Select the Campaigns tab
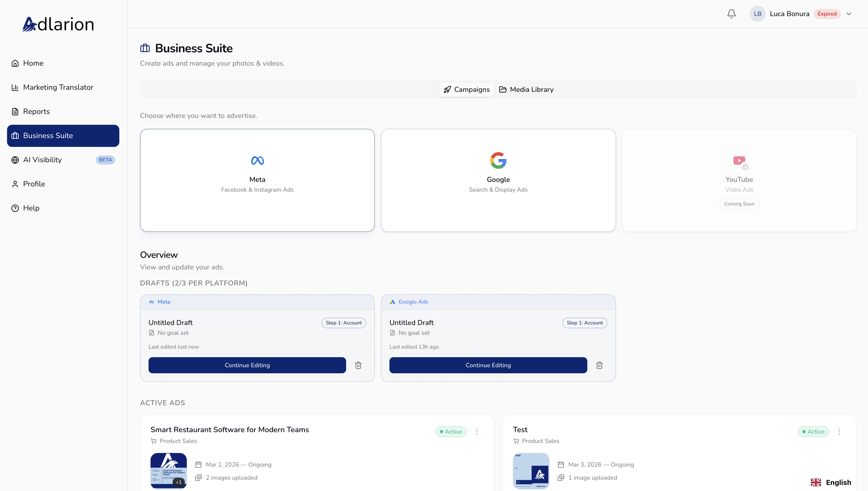This screenshot has height=491, width=868. (x=466, y=89)
